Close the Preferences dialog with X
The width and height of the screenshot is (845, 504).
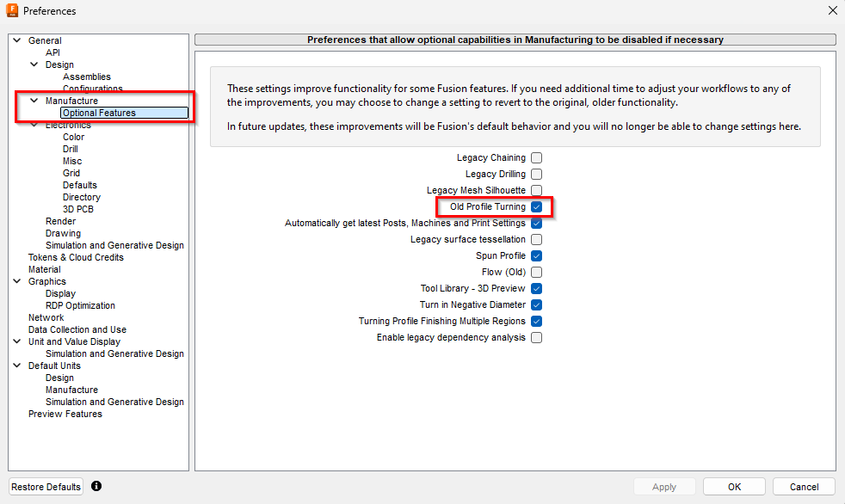point(833,10)
